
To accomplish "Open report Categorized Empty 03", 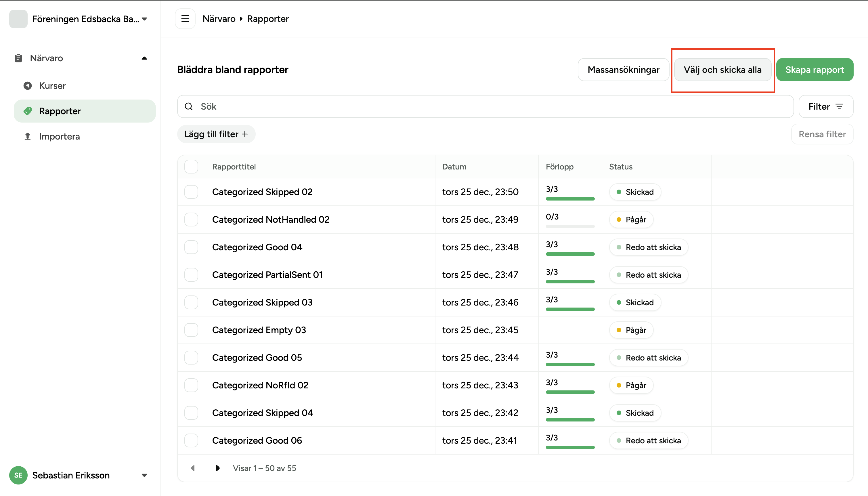I will point(259,330).
